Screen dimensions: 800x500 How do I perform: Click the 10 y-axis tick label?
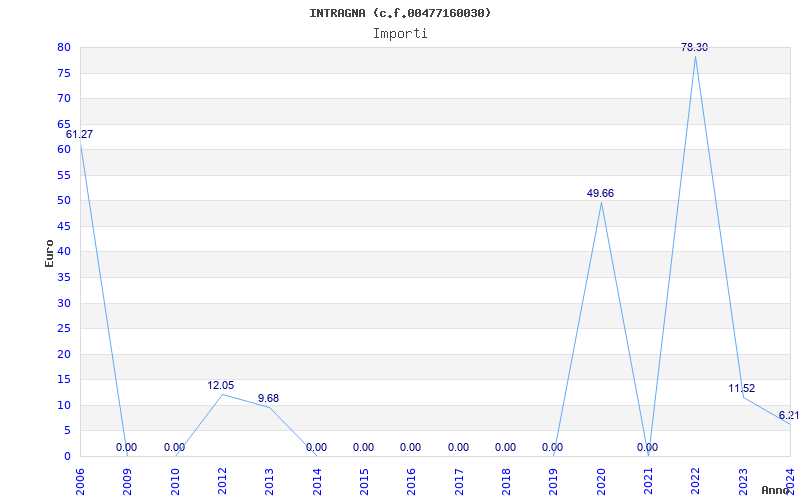[x=64, y=406]
